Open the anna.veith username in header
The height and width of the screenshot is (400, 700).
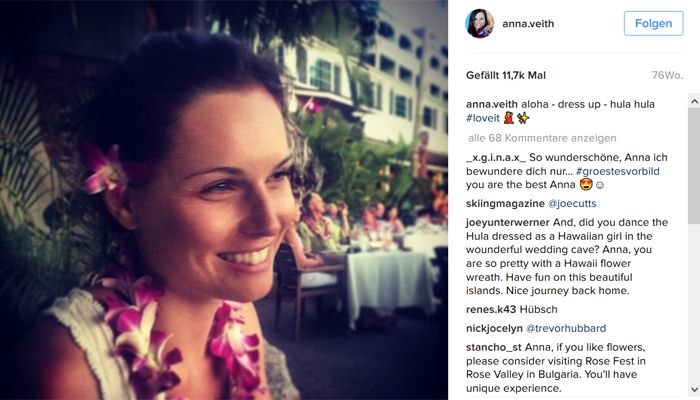[528, 24]
